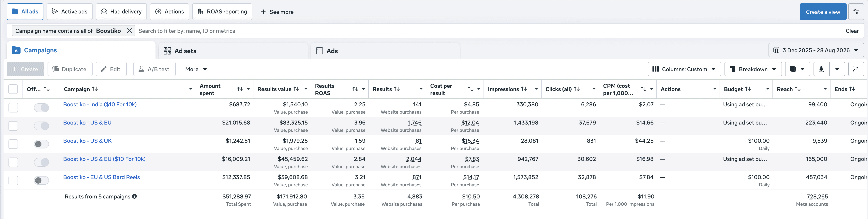The width and height of the screenshot is (868, 219).
Task: Toggle the Boostiko - US & UK campaign switch
Action: click(41, 144)
